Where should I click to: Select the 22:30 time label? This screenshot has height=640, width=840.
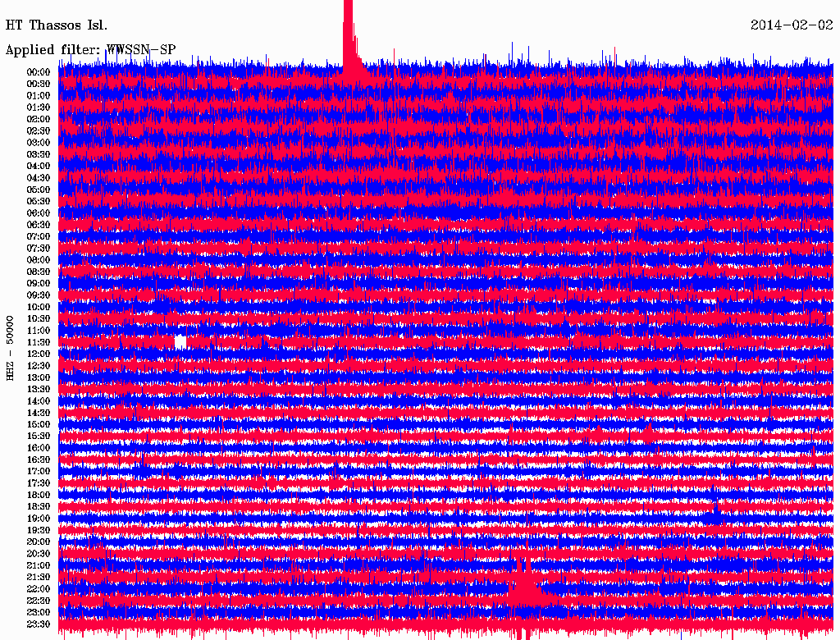coord(38,601)
